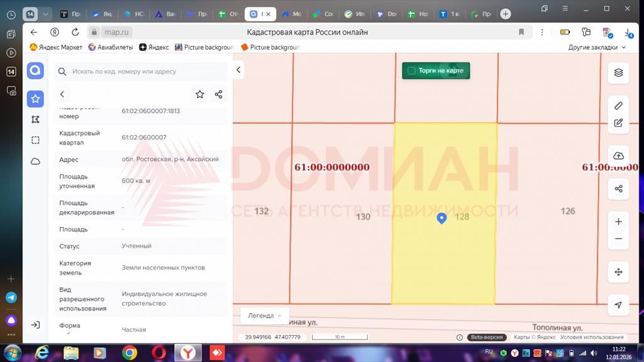Open the area selection tool in sidebar
Screen dimensions: 644x362
(x=35, y=140)
